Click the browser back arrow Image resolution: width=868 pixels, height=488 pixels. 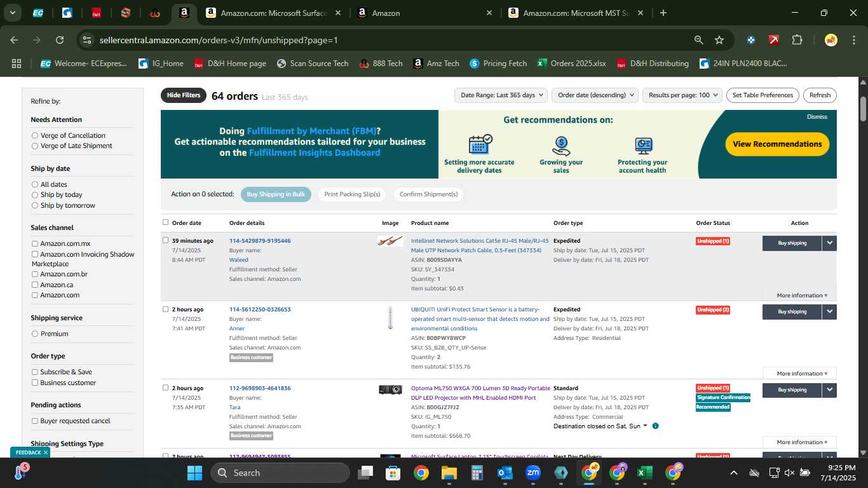pos(14,40)
